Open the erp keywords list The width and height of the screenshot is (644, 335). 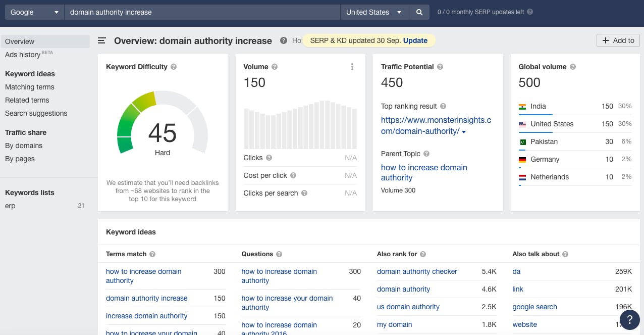11,206
